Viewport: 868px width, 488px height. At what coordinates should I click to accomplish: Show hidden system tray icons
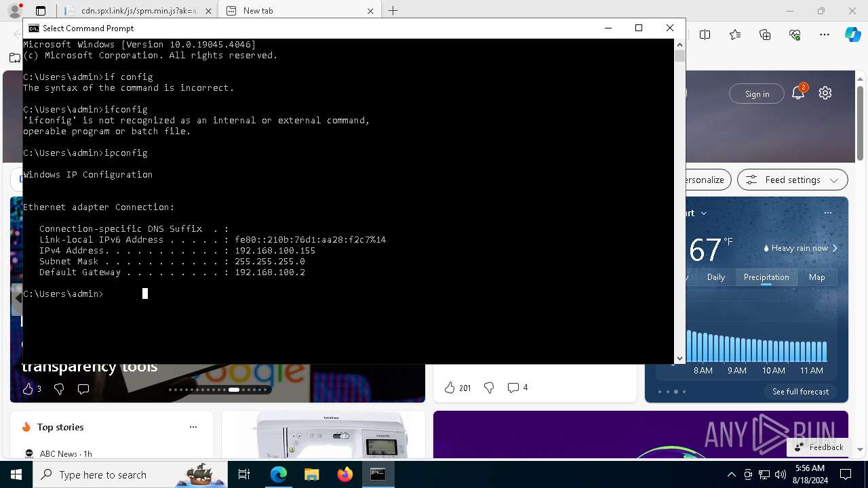click(x=731, y=474)
